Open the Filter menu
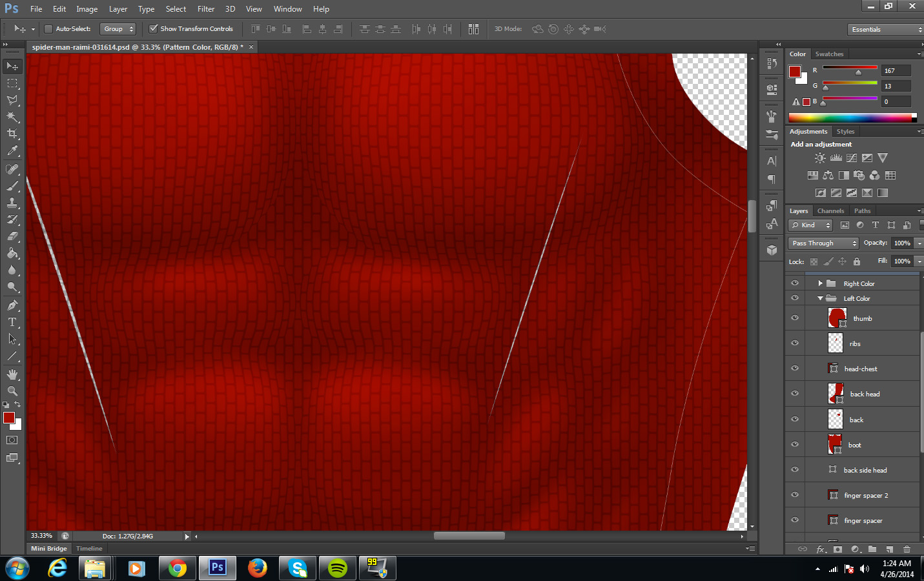Viewport: 924px width, 581px height. pos(206,9)
